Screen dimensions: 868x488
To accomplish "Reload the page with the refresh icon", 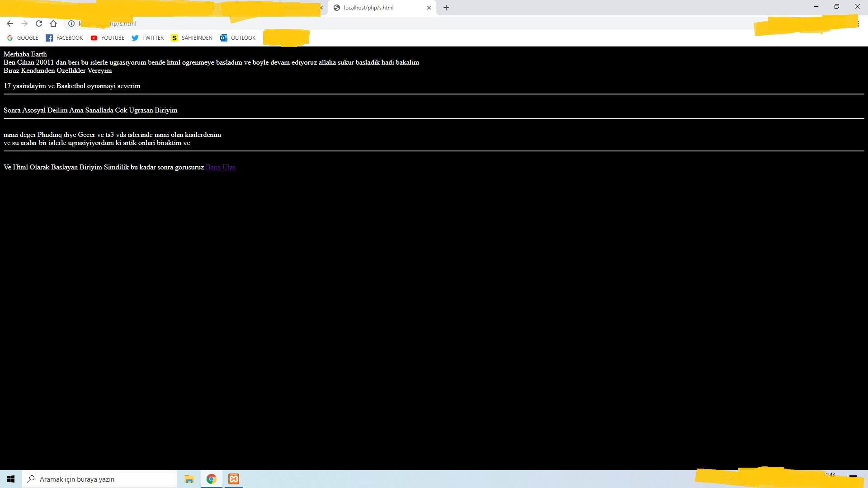I will (39, 23).
